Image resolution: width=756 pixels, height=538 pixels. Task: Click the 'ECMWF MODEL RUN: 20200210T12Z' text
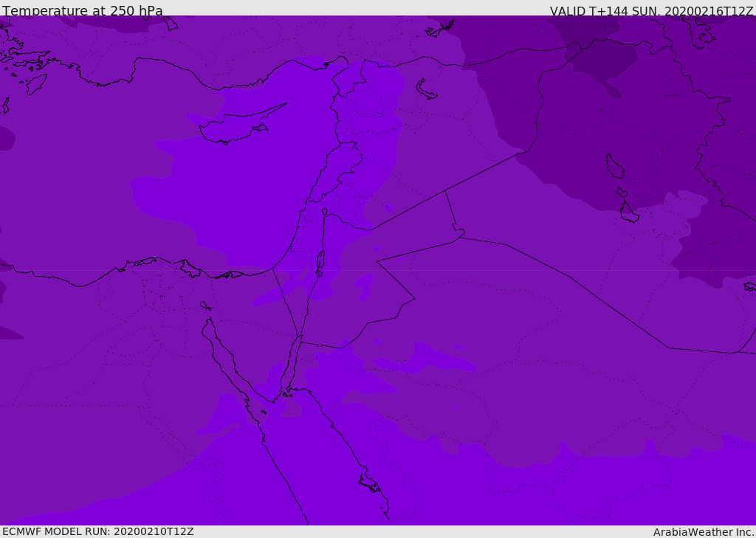[98, 531]
